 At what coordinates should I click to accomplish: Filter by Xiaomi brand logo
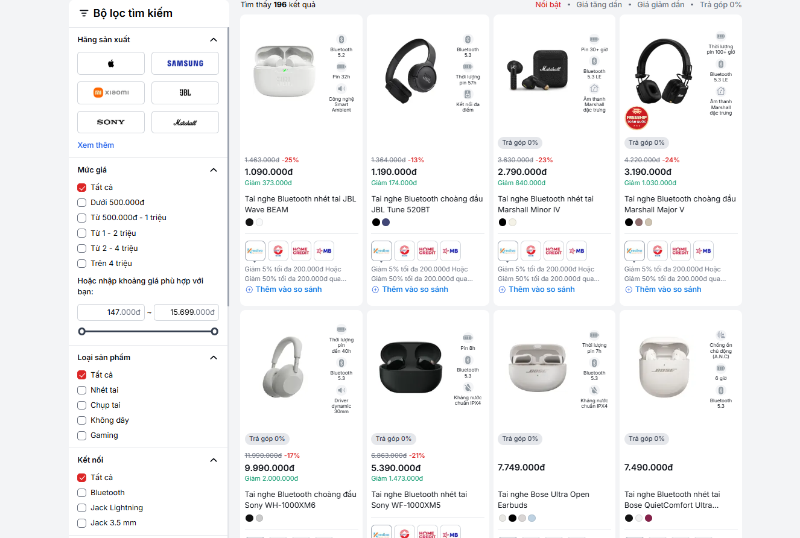tap(111, 93)
